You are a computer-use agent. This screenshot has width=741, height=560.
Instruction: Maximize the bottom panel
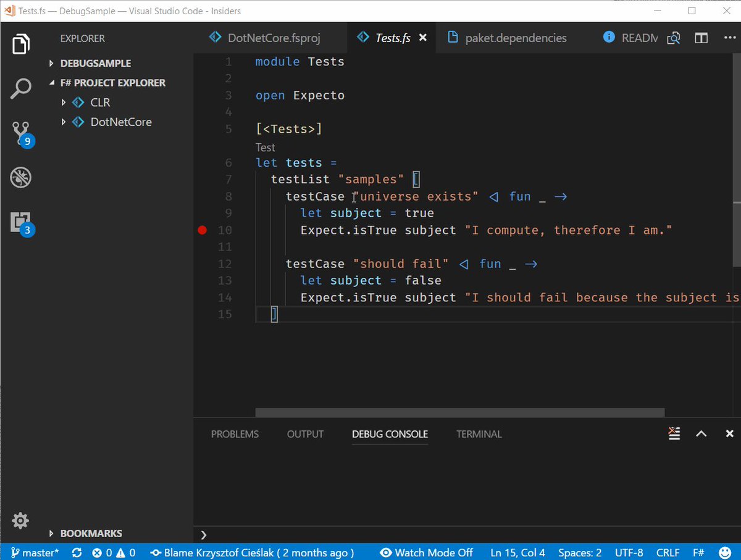tap(701, 433)
